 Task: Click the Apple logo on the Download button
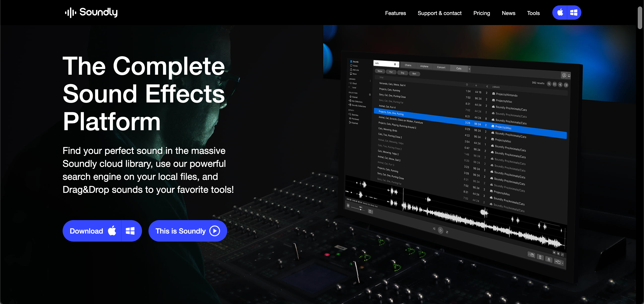(x=112, y=231)
